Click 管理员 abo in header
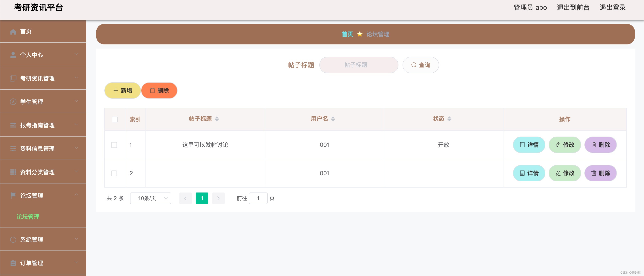This screenshot has height=276, width=644. [x=530, y=8]
